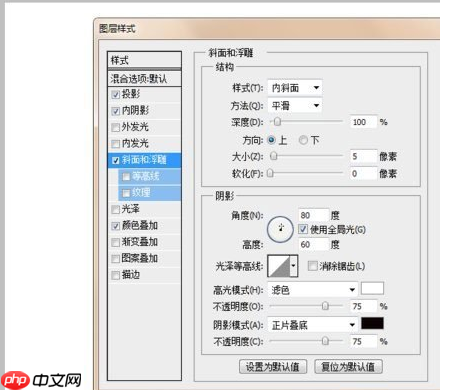Open the 等高线 contour settings label
This screenshot has width=471, height=390.
[146, 176]
